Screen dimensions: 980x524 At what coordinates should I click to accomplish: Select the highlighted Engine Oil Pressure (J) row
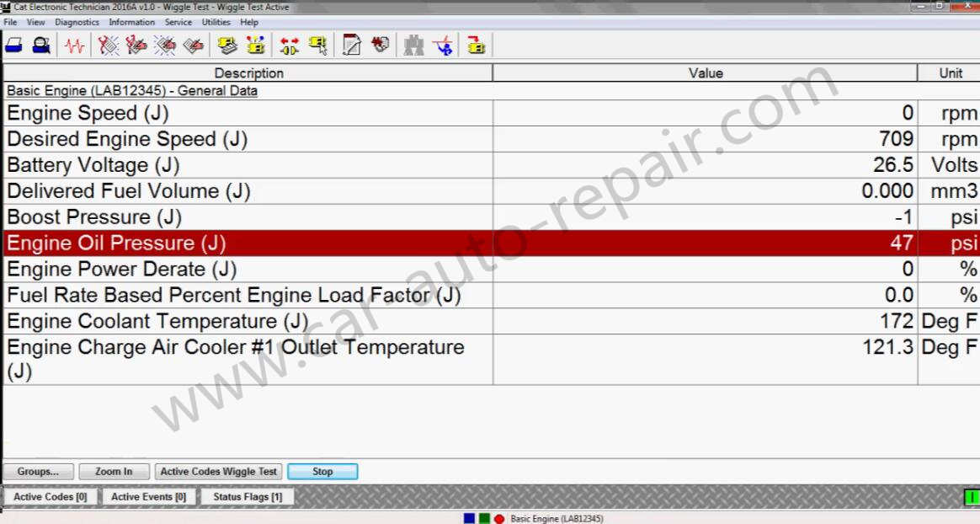[491, 243]
